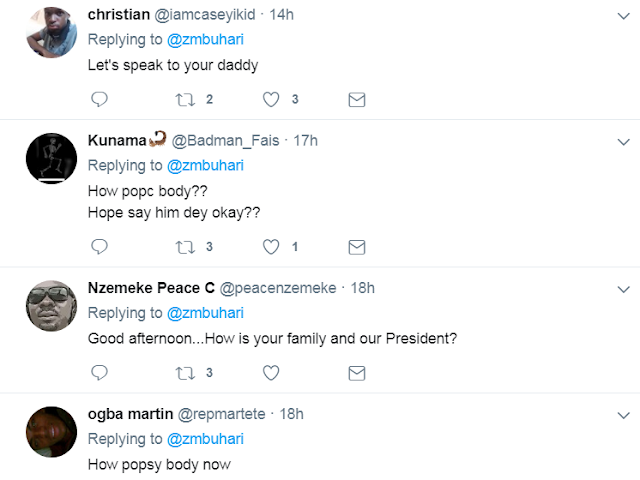Retweet christian's "Let's speak to your daddy" tweet
Screen dimensions: 640x480
pyautogui.click(x=183, y=99)
